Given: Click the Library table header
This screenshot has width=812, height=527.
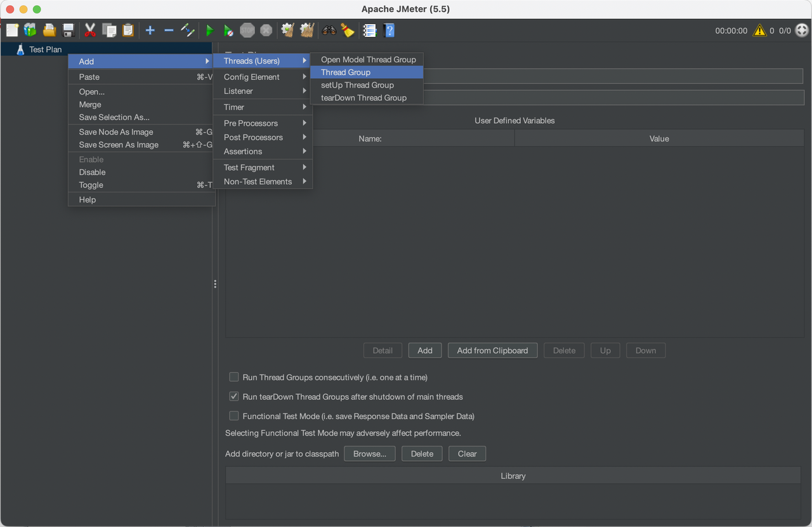Looking at the screenshot, I should click(513, 476).
